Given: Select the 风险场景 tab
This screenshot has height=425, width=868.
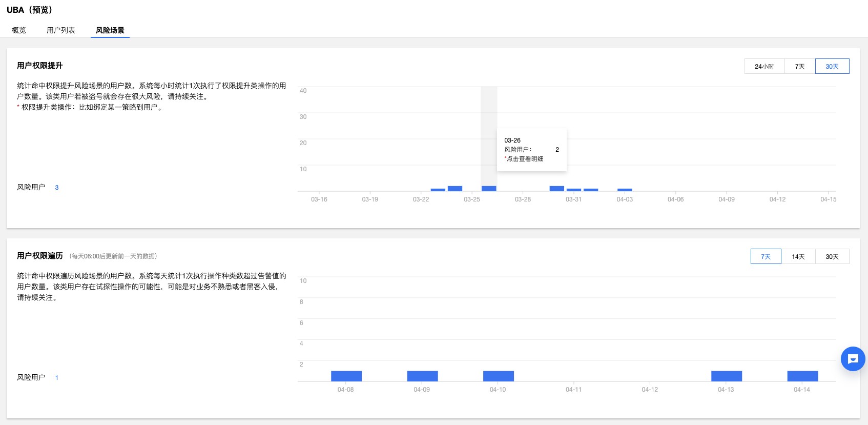Looking at the screenshot, I should click(110, 30).
